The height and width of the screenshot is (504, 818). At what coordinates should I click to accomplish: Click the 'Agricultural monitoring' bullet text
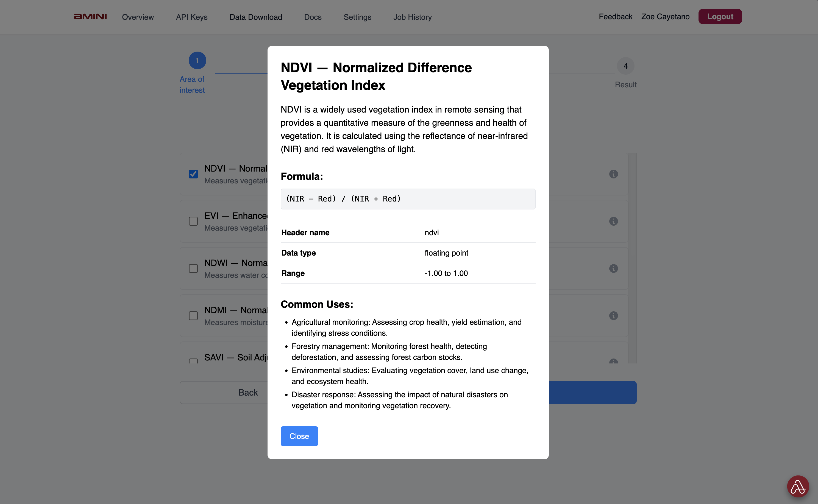tap(407, 328)
